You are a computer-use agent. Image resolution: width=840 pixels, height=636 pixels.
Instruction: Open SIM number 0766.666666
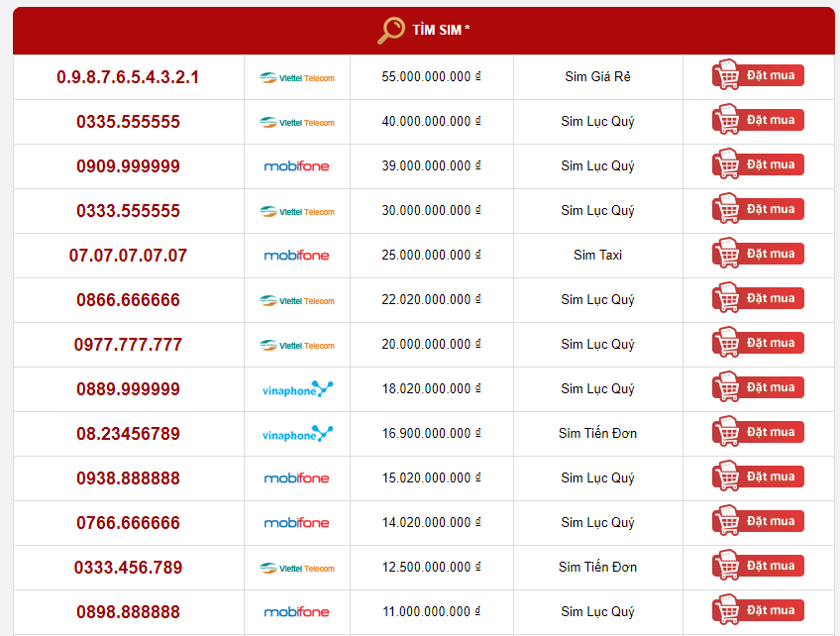[x=128, y=523]
